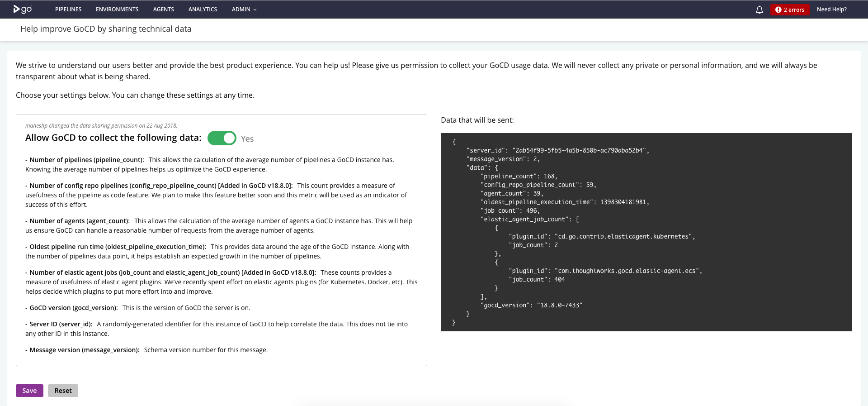This screenshot has width=868, height=406.
Task: Click the 'Yes' toggle status label
Action: (247, 139)
